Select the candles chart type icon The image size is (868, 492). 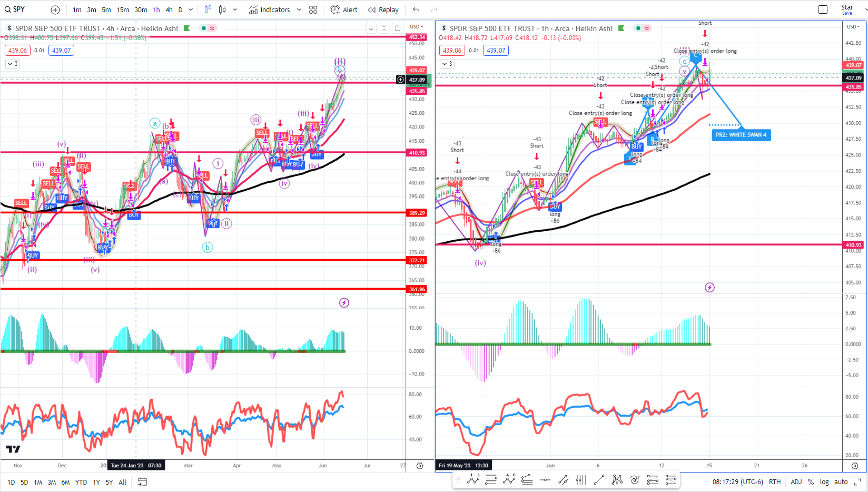coord(222,9)
